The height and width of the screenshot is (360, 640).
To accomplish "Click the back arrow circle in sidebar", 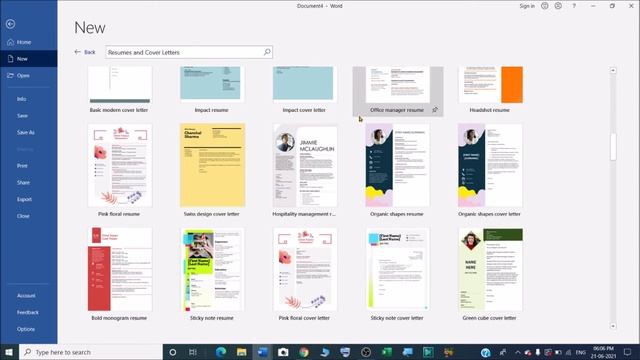I will (11, 24).
